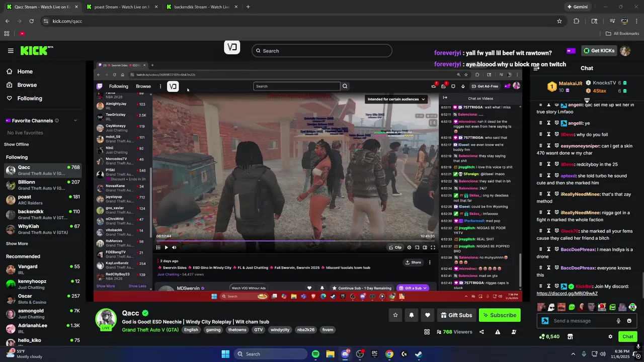Click the green Chat send button
The image size is (644, 362).
pyautogui.click(x=628, y=336)
